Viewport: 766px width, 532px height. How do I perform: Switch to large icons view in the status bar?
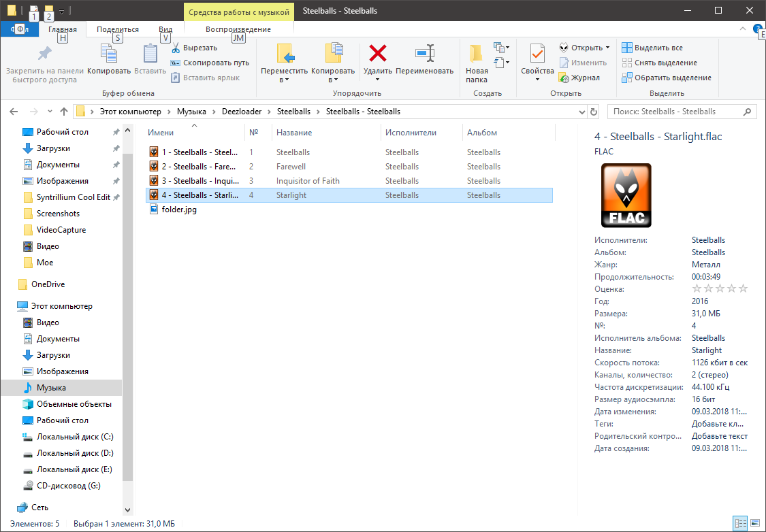[755, 524]
